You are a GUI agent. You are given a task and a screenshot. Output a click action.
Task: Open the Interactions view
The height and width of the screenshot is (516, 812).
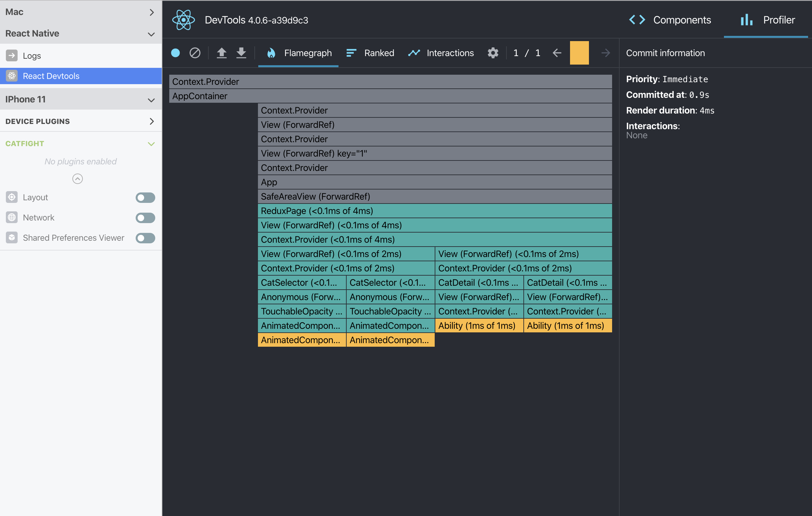(x=441, y=53)
